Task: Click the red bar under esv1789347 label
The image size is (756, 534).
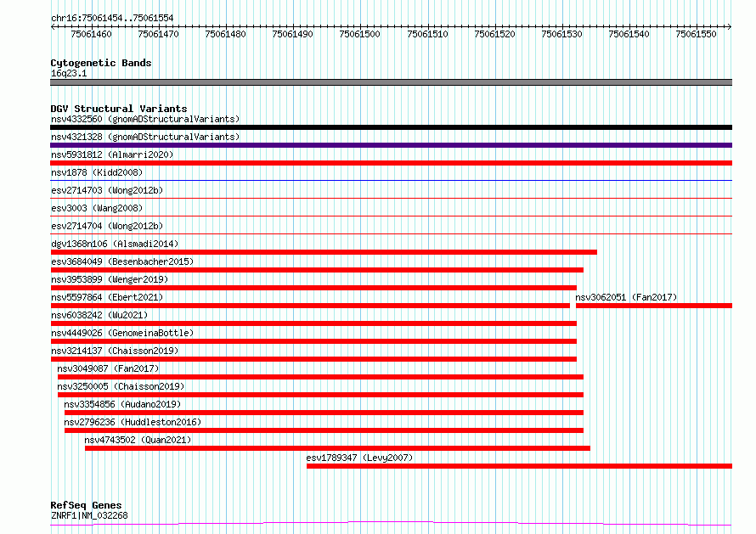Action: point(519,466)
